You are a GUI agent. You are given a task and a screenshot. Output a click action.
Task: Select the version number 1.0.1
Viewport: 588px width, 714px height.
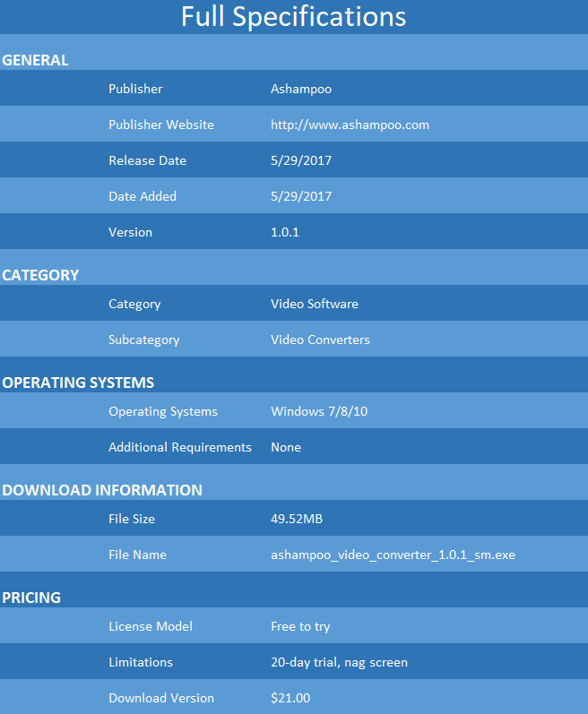tap(285, 232)
